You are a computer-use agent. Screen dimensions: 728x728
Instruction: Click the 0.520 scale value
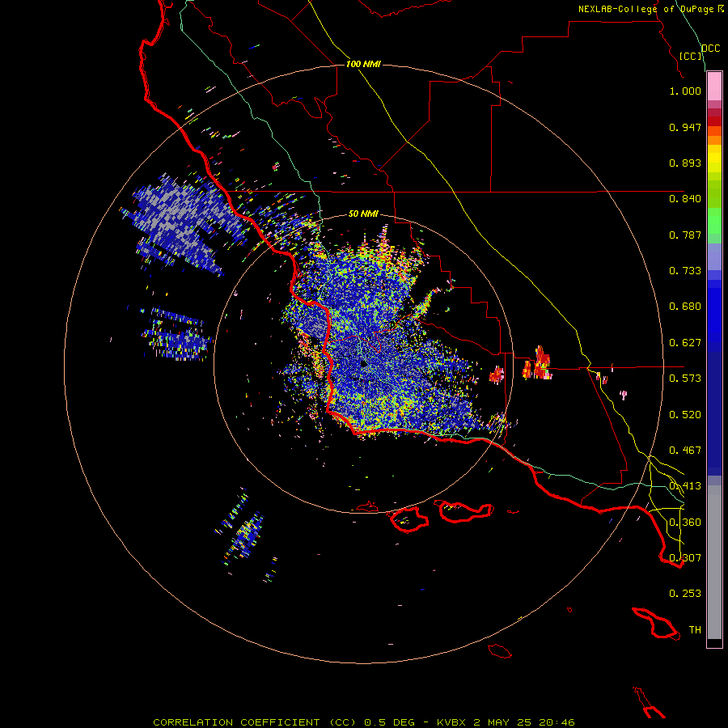685,415
